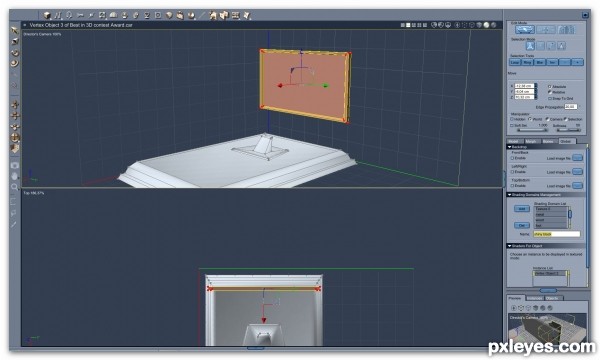The width and height of the screenshot is (600, 360).
Task: Click the first view layout icon
Action: (x=403, y=25)
